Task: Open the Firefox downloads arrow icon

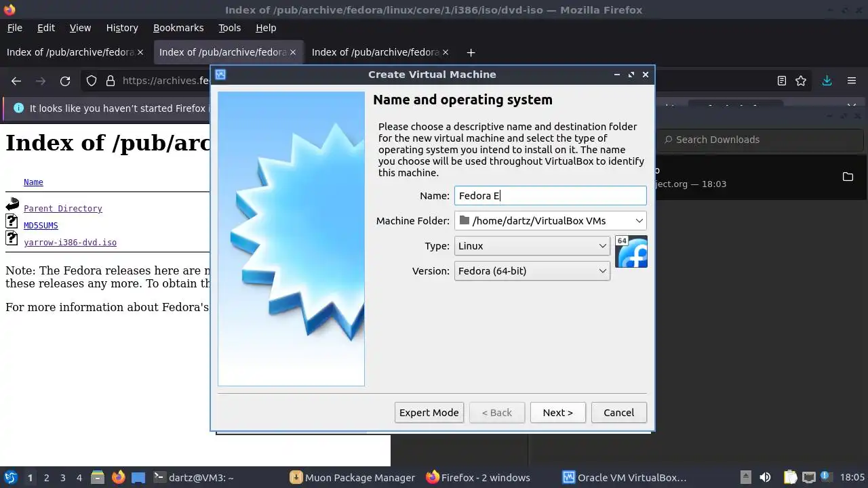Action: (827, 81)
